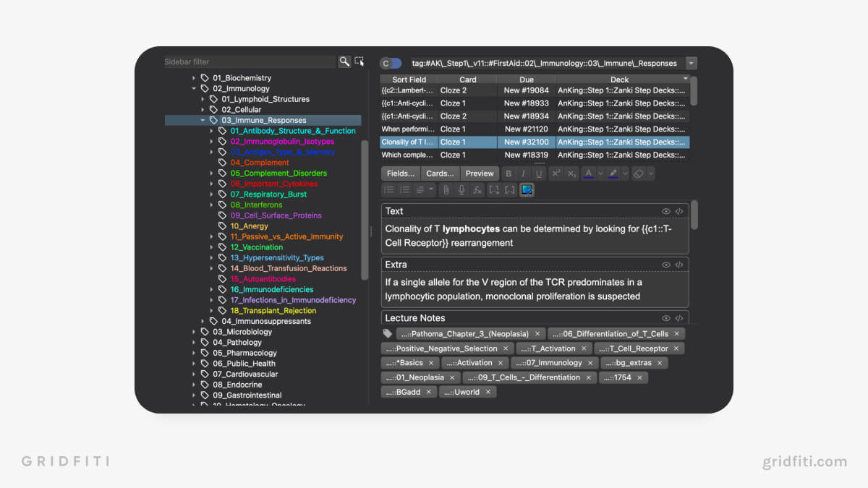868x488 pixels.
Task: Remove the Uworld tag
Action: tap(488, 392)
